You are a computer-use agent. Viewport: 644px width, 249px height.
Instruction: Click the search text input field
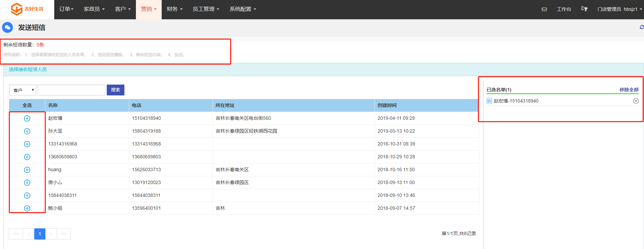point(72,90)
